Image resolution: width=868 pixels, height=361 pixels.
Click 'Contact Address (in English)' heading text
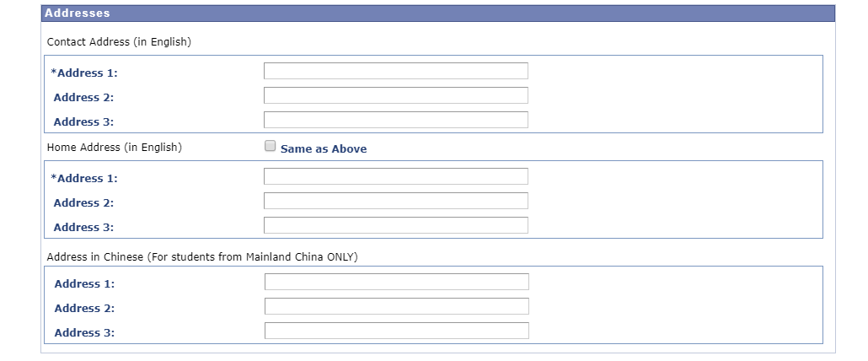[x=119, y=42]
